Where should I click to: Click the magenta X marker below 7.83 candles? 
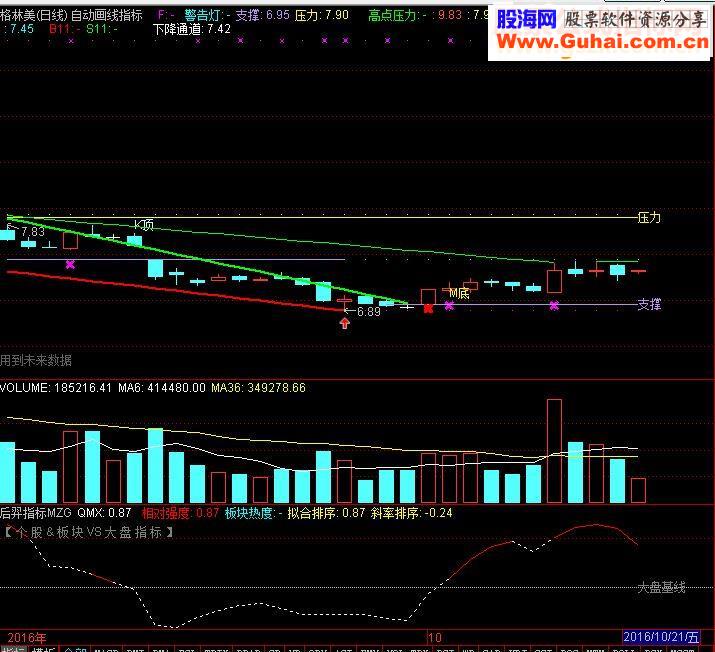pyautogui.click(x=70, y=264)
